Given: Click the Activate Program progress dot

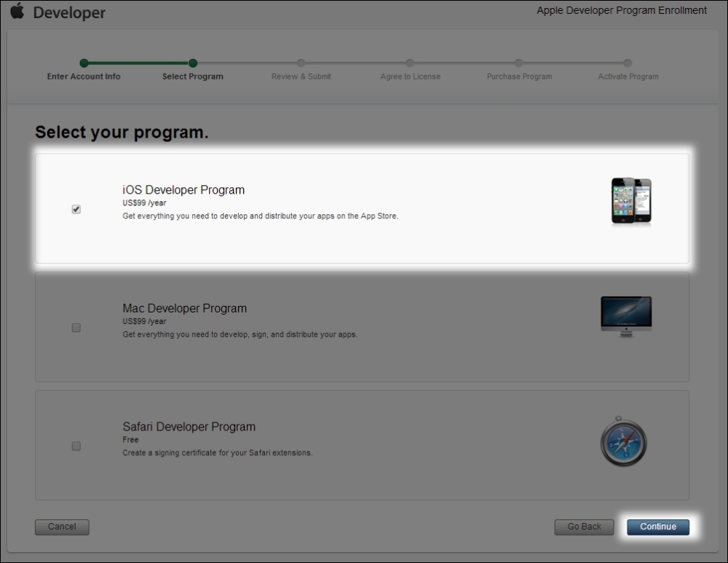Looking at the screenshot, I should point(628,64).
